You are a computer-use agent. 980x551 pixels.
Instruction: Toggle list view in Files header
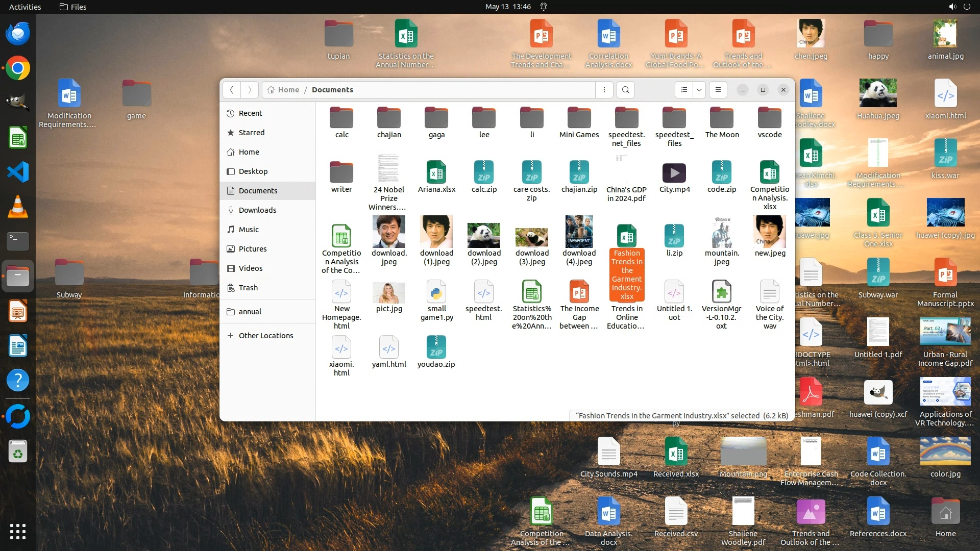click(x=684, y=90)
